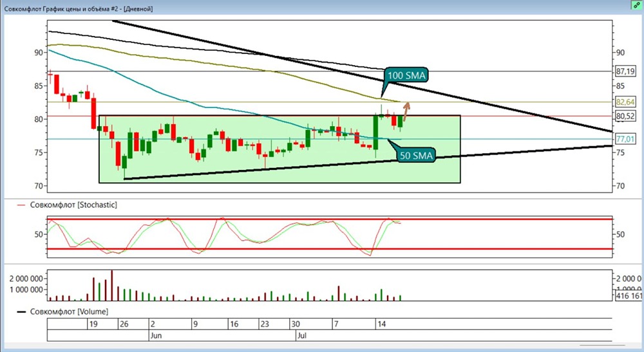The height and width of the screenshot is (352, 644).
Task: Select the 77,01 price level label
Action: tap(625, 139)
